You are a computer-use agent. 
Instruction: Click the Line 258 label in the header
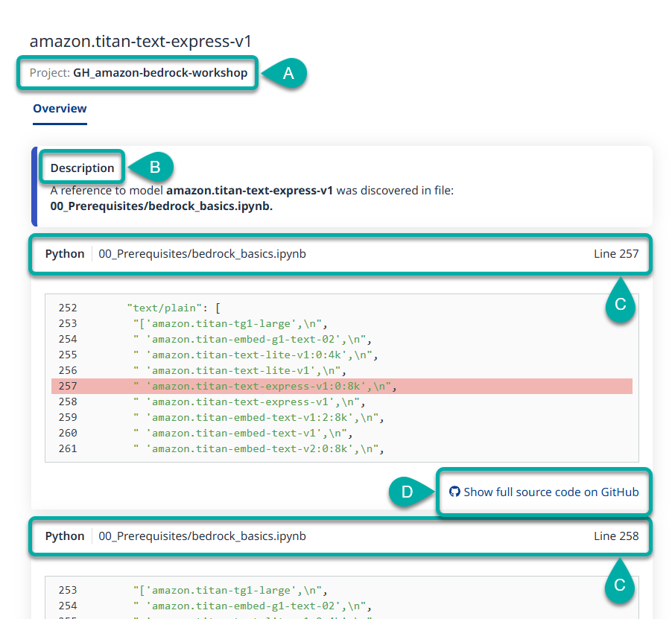coord(616,536)
